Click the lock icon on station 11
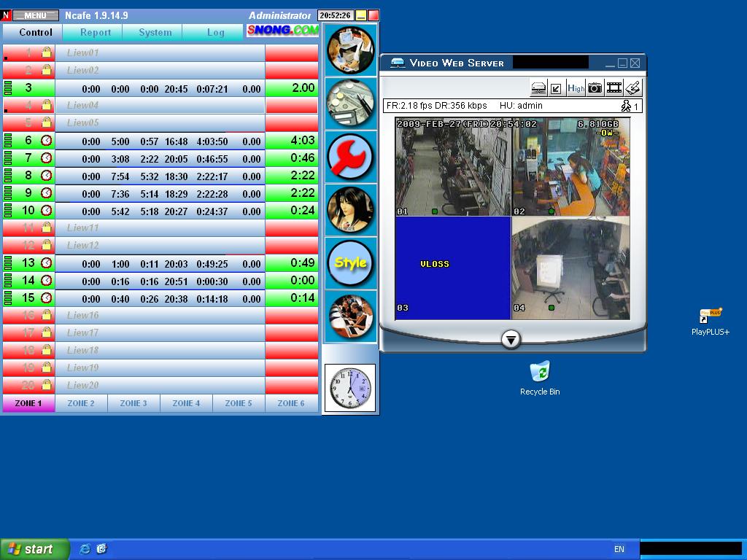This screenshot has height=560, width=747. coord(46,227)
